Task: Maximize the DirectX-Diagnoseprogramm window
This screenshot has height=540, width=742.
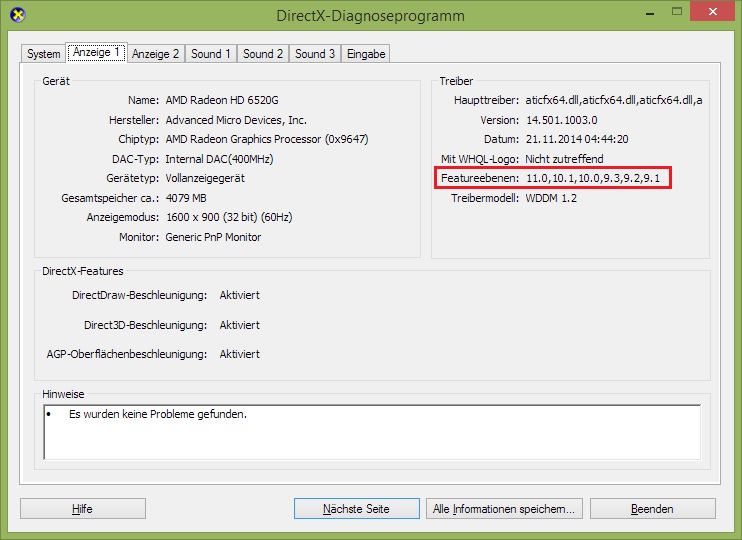Action: [677, 12]
